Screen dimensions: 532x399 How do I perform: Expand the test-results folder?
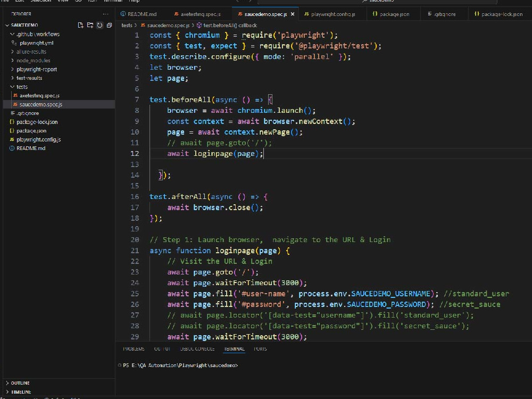coord(12,78)
